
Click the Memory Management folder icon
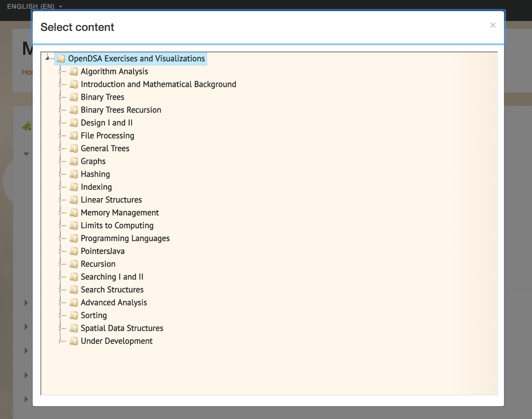coord(74,213)
